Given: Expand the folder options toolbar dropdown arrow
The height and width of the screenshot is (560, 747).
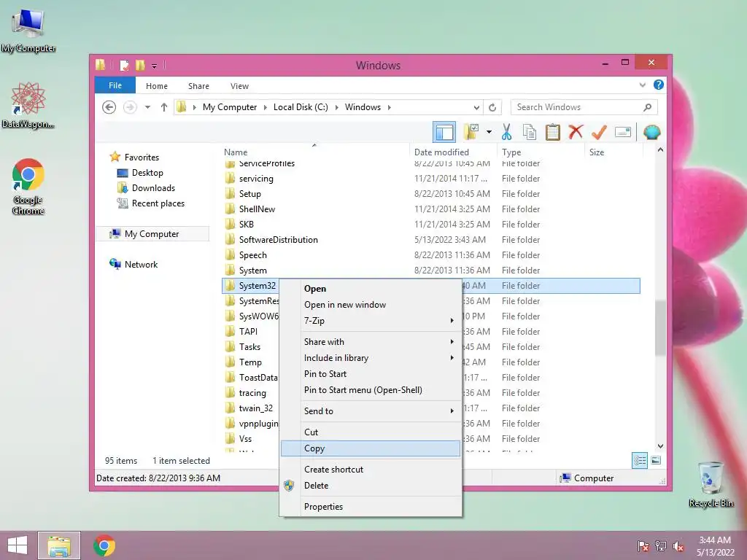Looking at the screenshot, I should point(489,132).
